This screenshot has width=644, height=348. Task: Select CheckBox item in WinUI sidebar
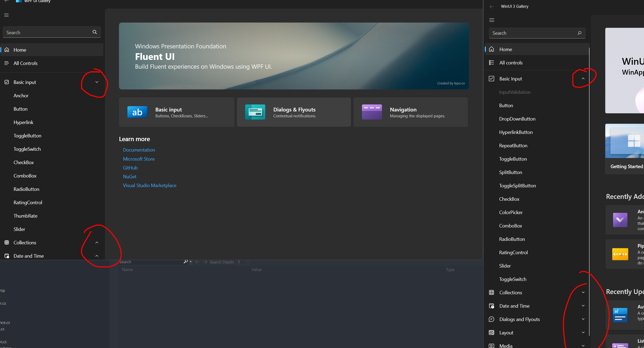click(x=509, y=199)
